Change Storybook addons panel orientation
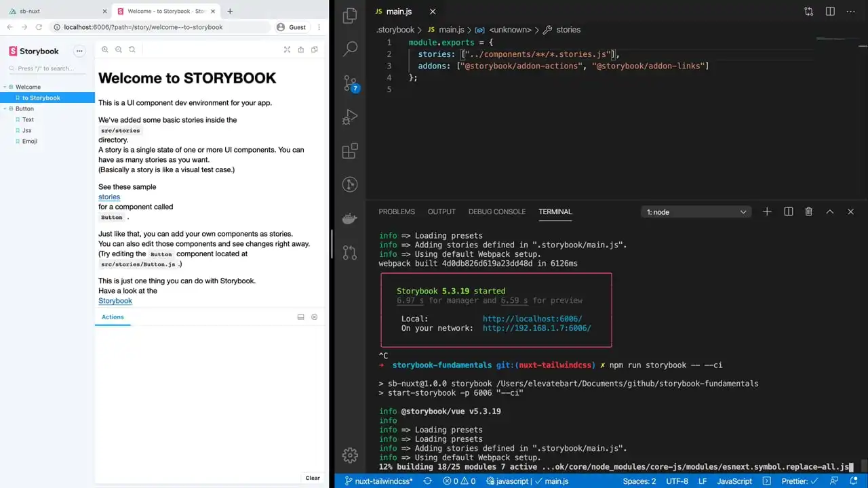This screenshot has height=488, width=868. point(300,317)
